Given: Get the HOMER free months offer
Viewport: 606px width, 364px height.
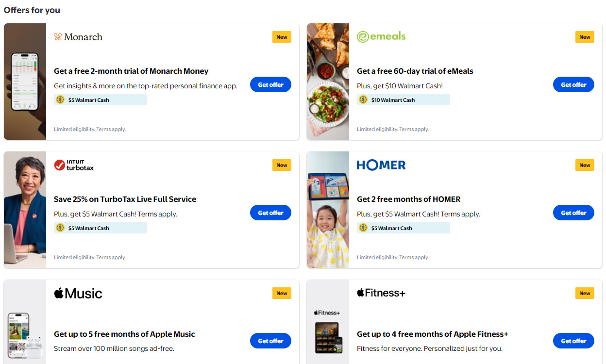Looking at the screenshot, I should 573,213.
